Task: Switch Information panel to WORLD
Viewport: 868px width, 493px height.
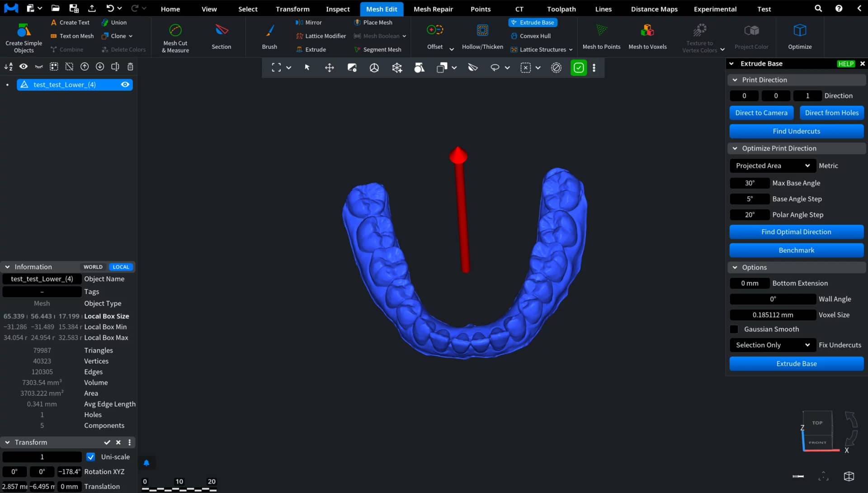Action: tap(93, 267)
